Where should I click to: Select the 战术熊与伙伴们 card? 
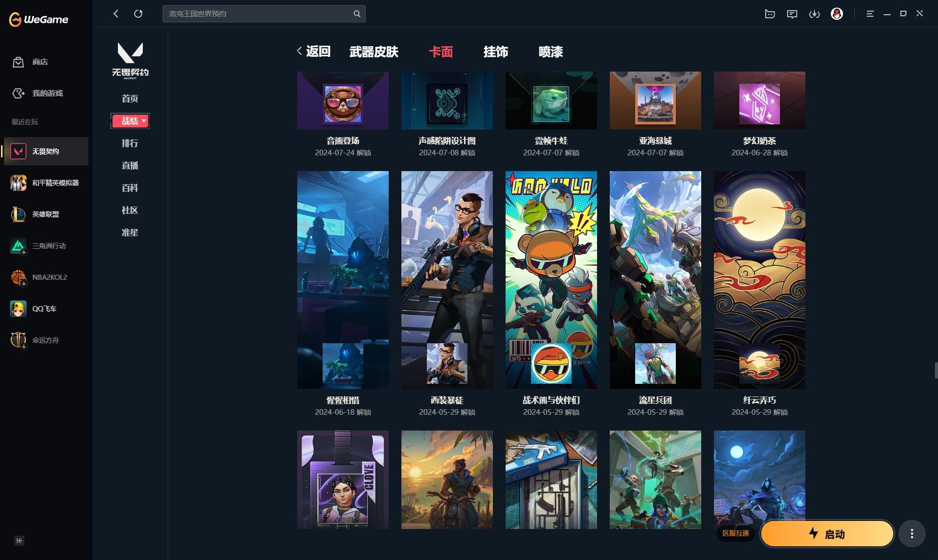click(551, 280)
